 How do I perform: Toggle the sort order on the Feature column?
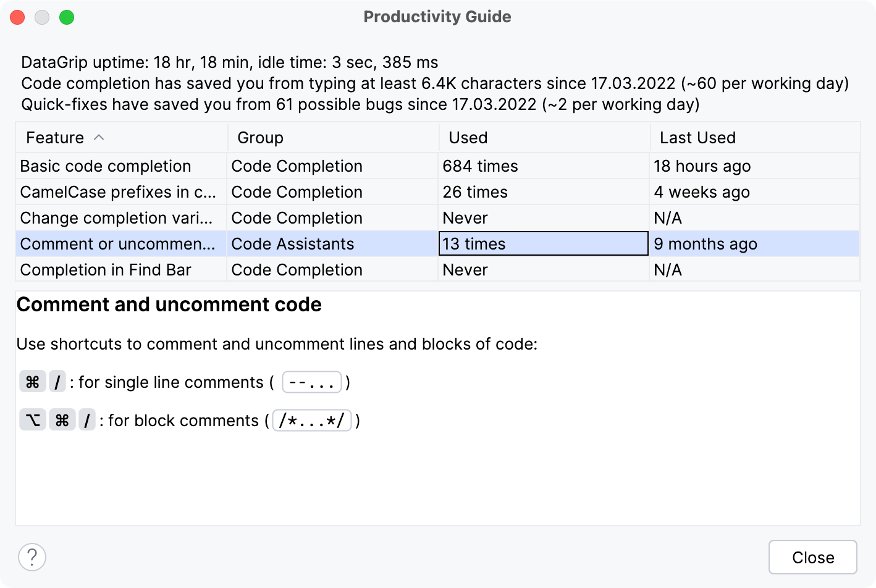click(x=55, y=137)
